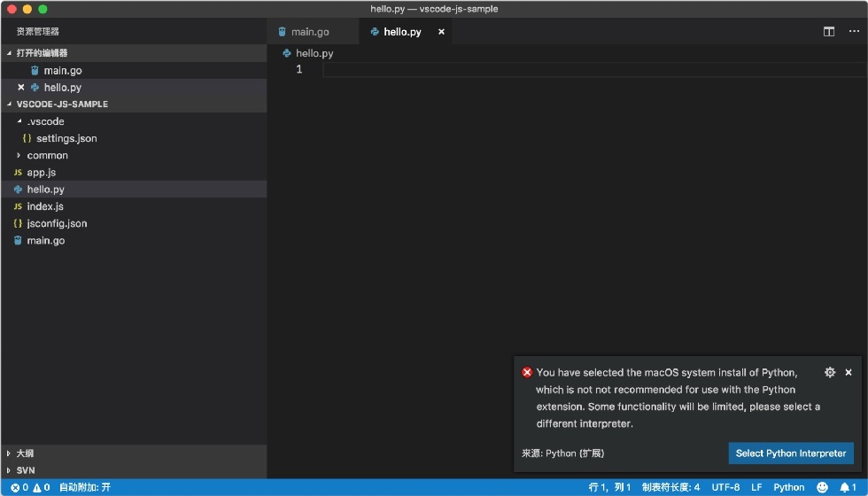Dismiss the Python interpreter warning notification
The height and width of the screenshot is (496, 868).
[849, 373]
